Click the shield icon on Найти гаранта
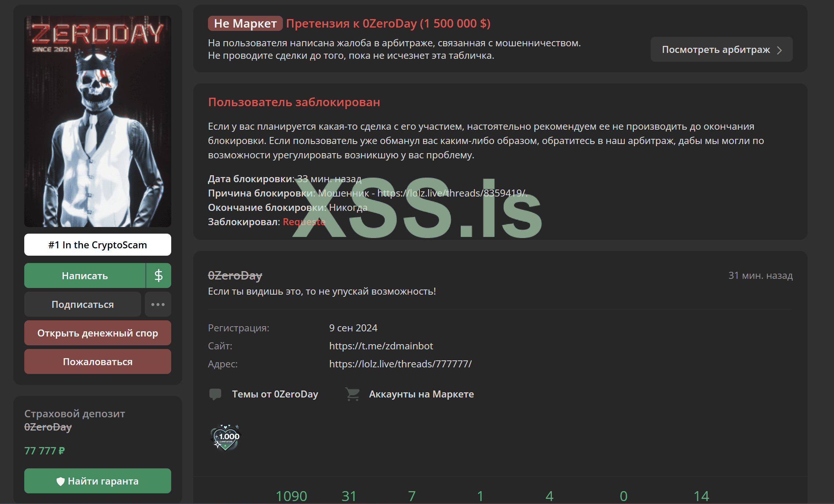 coord(61,481)
